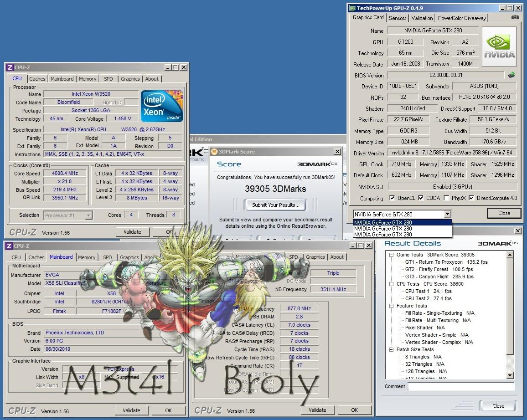Select the CPU Test 1 result row
The image size is (527, 420).
428,291
